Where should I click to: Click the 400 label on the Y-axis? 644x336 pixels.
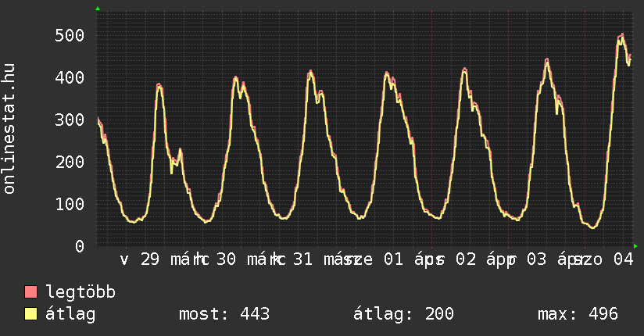[70, 78]
